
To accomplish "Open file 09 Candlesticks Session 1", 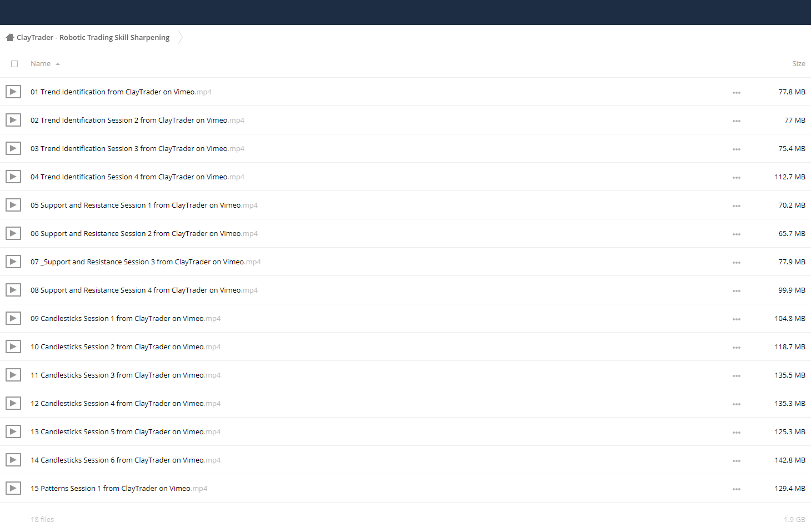I will [126, 319].
